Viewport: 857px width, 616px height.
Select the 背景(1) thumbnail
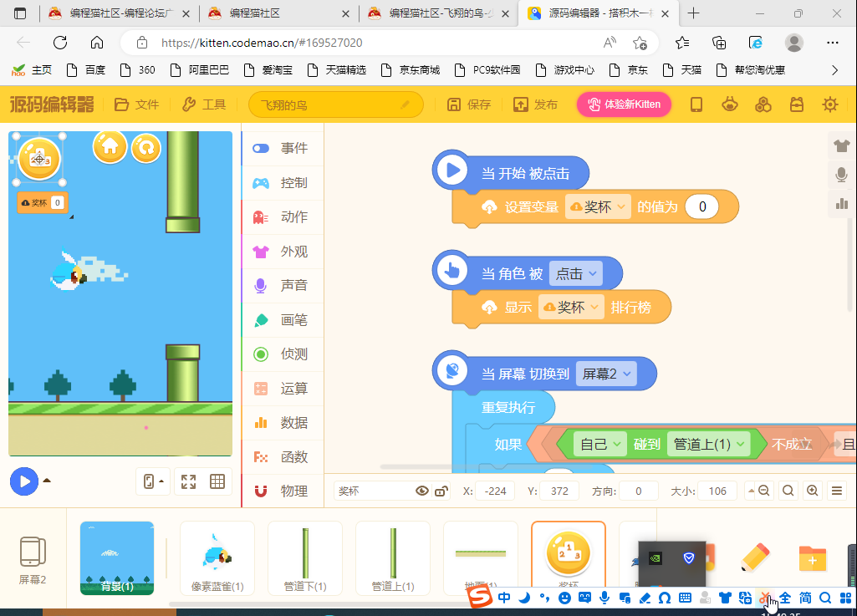point(117,558)
